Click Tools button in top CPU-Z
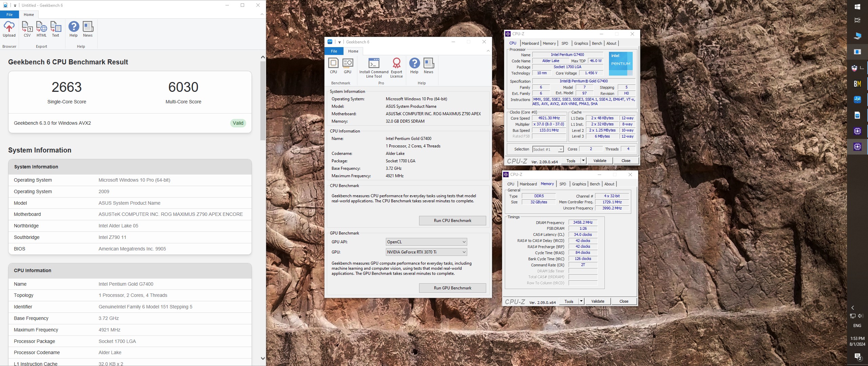This screenshot has width=868, height=366. [x=571, y=161]
